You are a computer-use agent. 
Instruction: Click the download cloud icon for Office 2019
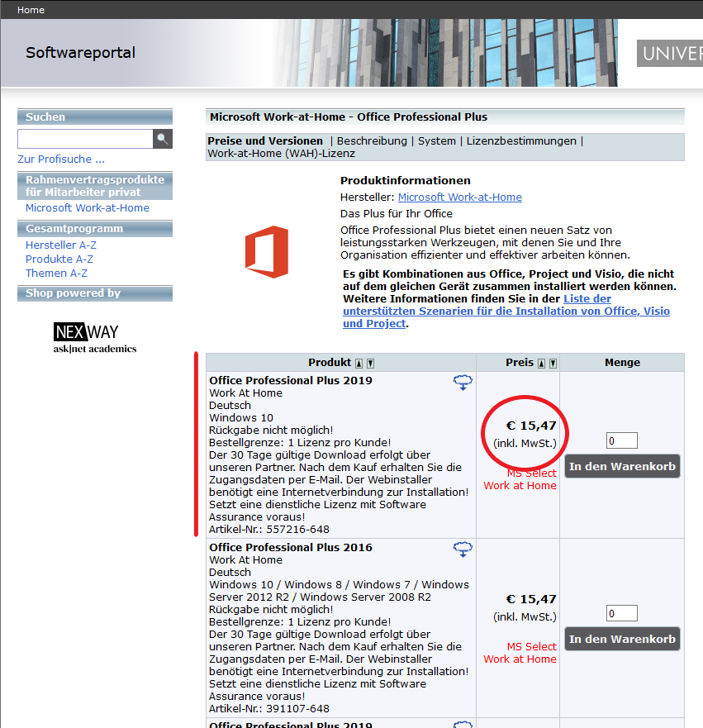463,382
